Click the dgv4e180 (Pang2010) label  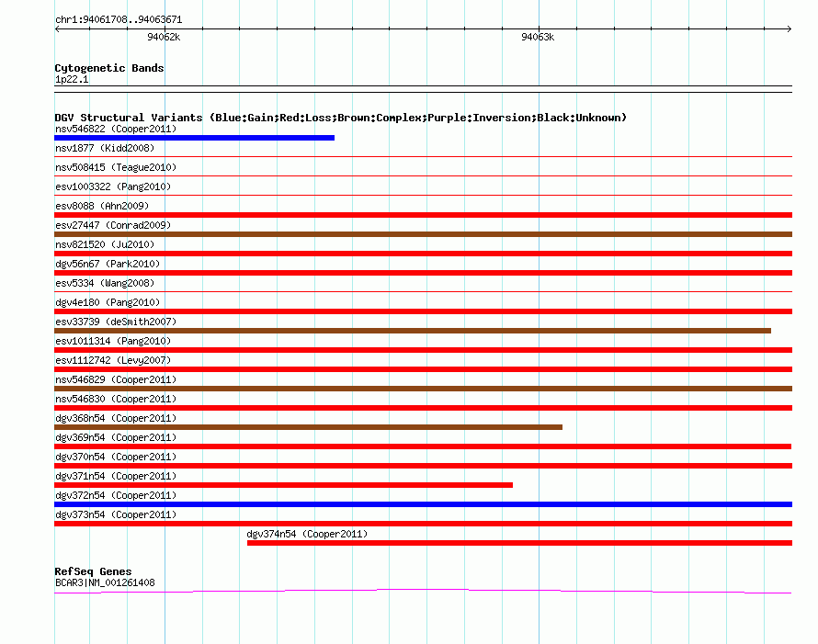click(x=108, y=302)
